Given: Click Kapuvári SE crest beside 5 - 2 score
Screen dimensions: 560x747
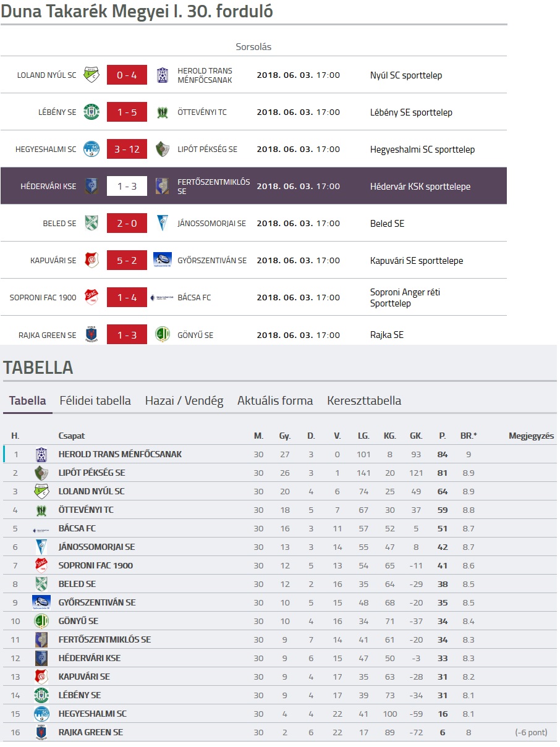Looking at the screenshot, I should pos(91,260).
